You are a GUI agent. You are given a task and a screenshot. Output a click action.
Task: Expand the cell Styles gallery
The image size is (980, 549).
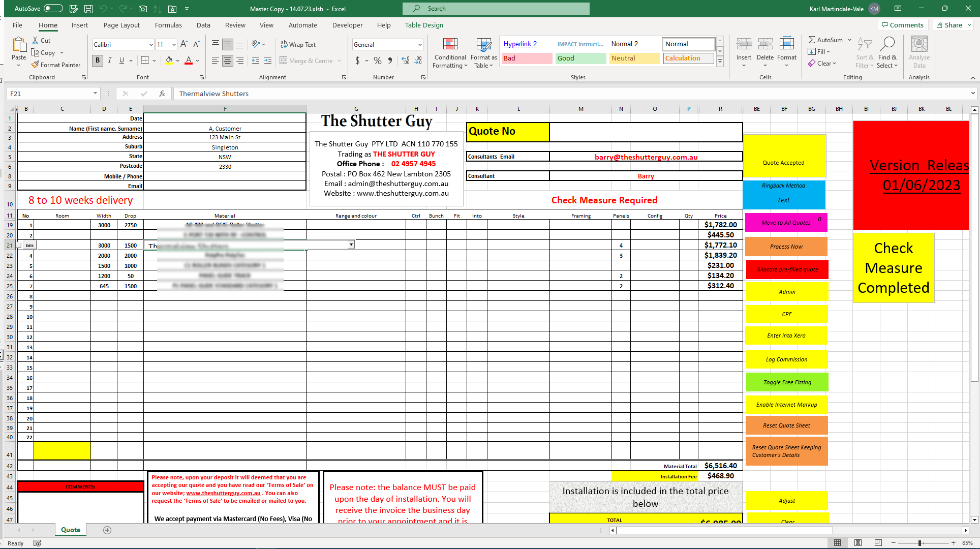tap(720, 61)
